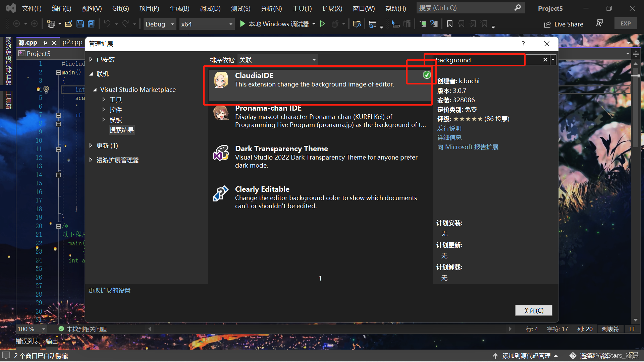The height and width of the screenshot is (362, 644).
Task: Expand the 模板 category node
Action: pyautogui.click(x=104, y=120)
